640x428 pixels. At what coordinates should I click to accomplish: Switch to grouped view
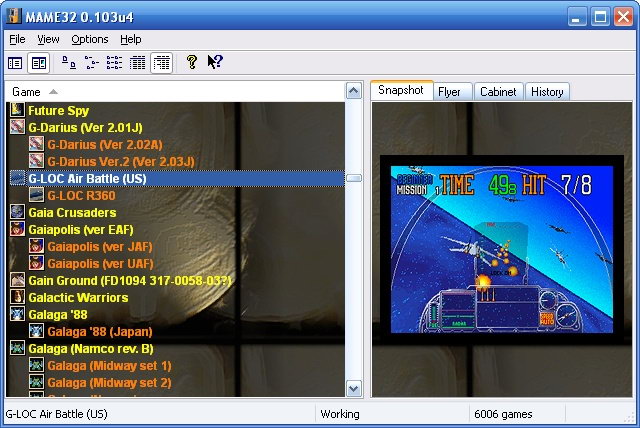point(162,63)
